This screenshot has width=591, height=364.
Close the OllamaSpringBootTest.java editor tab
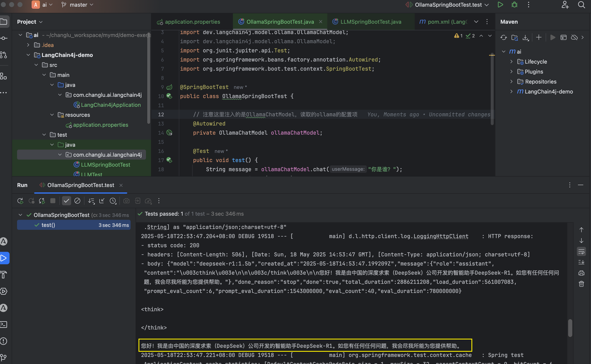point(321,22)
